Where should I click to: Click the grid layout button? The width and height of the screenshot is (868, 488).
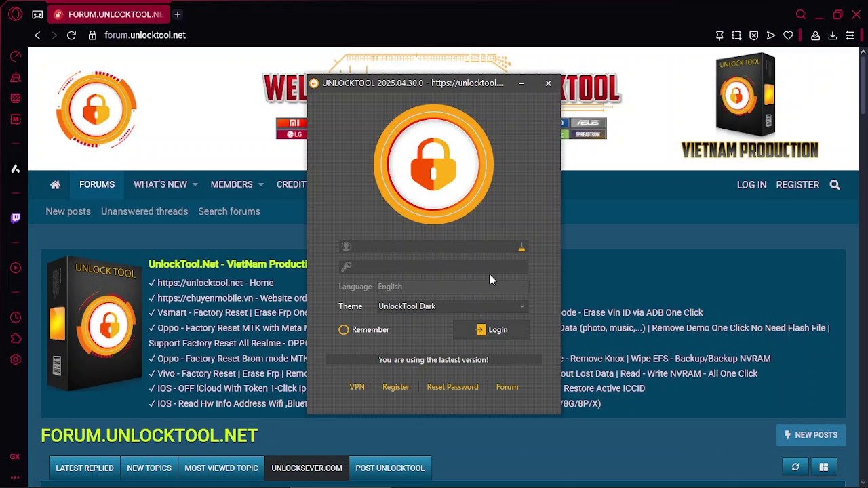click(x=823, y=467)
